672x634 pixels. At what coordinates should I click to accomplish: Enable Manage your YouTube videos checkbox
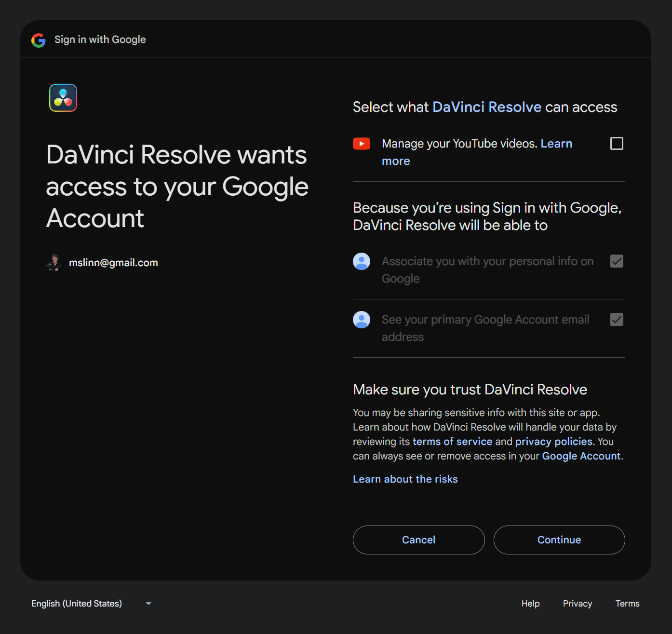617,144
